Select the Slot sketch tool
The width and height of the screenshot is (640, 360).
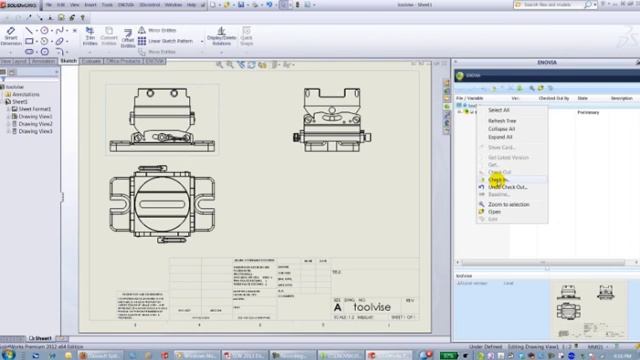29,52
